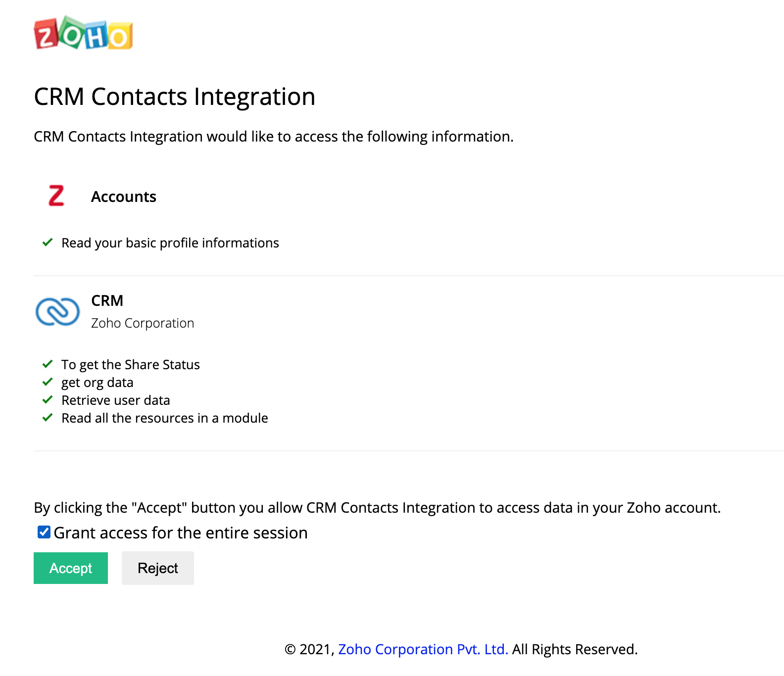
Task: Click the Zoho Corporation subtitle text
Action: pyautogui.click(x=143, y=323)
